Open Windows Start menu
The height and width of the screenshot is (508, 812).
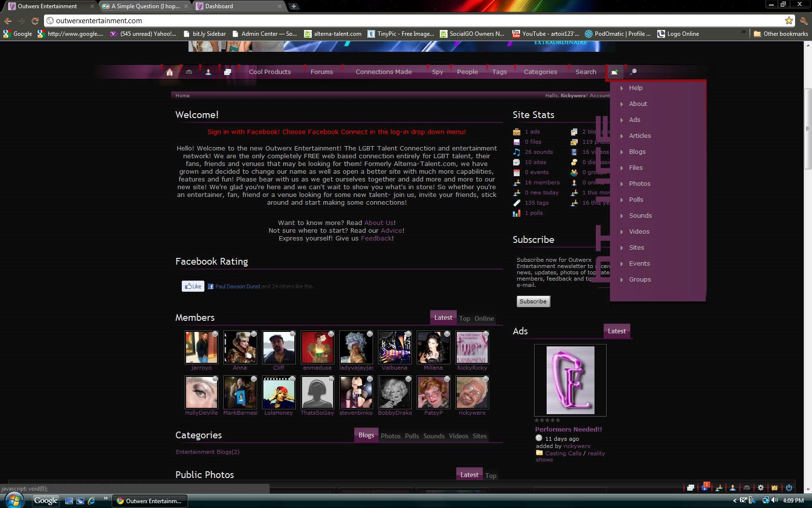[14, 500]
